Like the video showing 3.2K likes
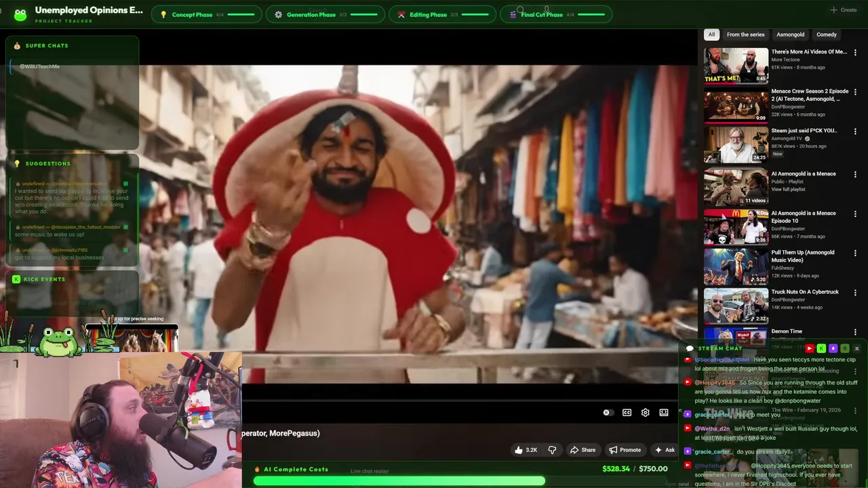Viewport: 868px width, 488px height. tap(526, 450)
